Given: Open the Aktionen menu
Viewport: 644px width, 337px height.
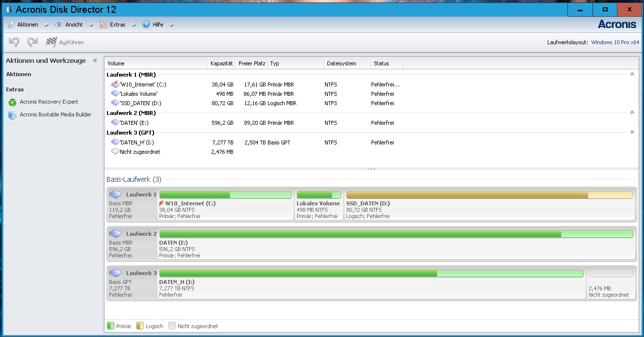Looking at the screenshot, I should [27, 25].
